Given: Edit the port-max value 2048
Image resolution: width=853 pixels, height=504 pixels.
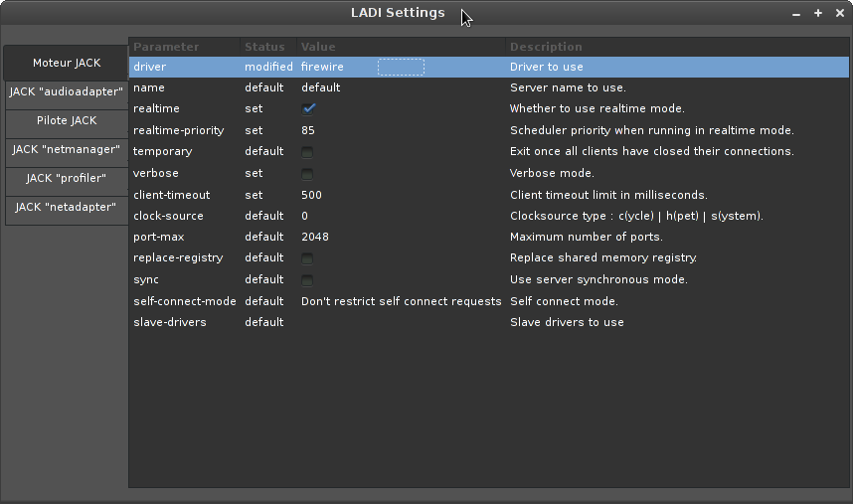Looking at the screenshot, I should tap(315, 238).
